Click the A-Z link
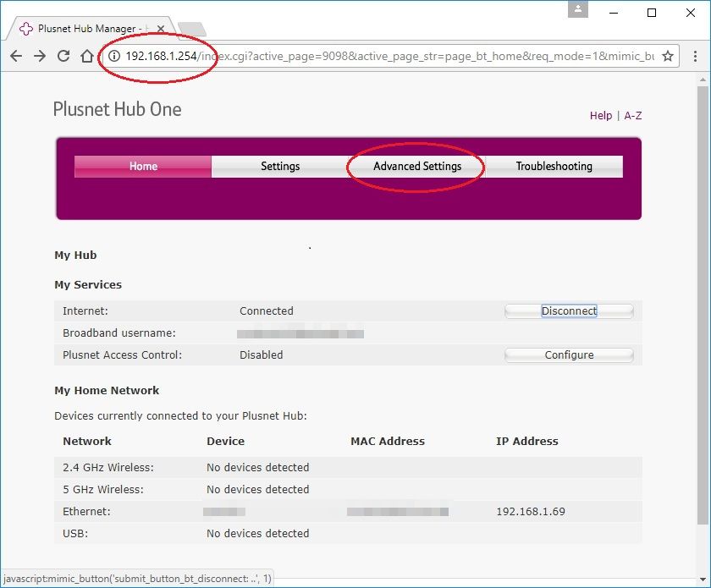Screen dimensions: 711x588 (x=633, y=116)
